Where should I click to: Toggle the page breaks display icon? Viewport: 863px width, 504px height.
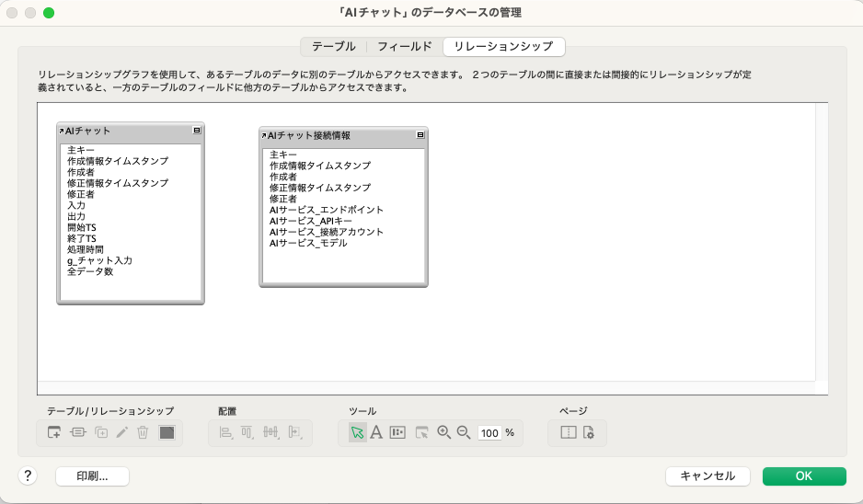pos(569,432)
